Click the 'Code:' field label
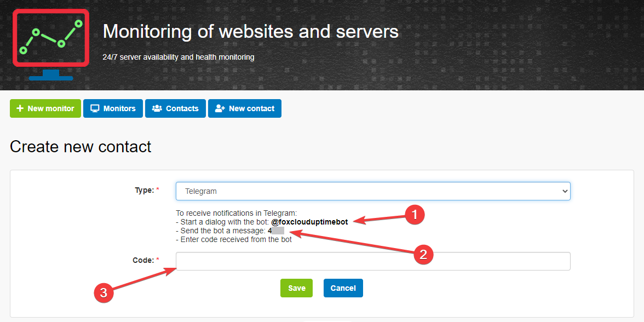This screenshot has height=322, width=644. [144, 260]
